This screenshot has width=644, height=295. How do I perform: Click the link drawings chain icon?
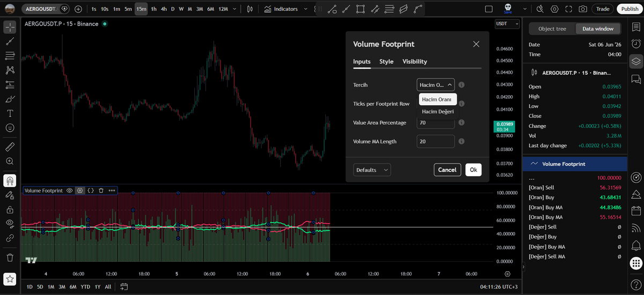pos(10,238)
